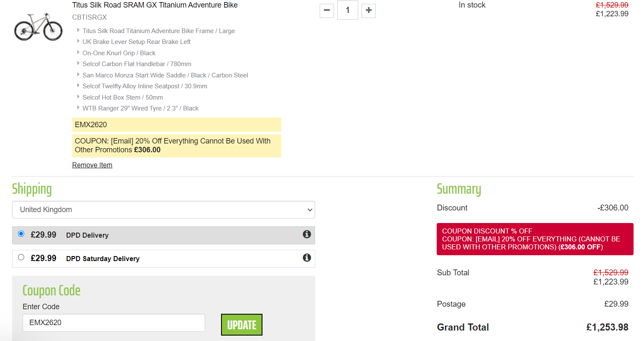
Task: Click the minus quantity button
Action: (x=327, y=10)
